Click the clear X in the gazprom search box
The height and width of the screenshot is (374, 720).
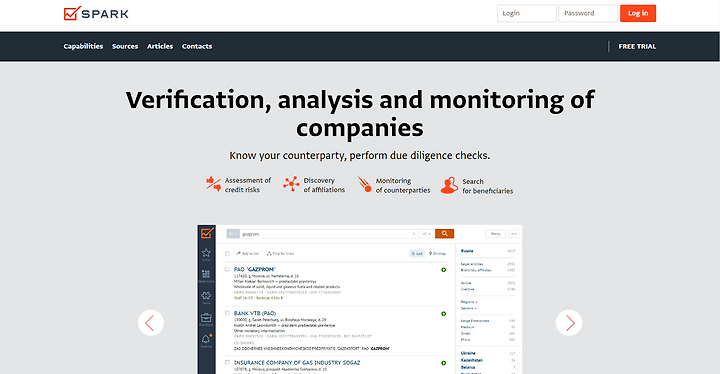click(x=414, y=234)
